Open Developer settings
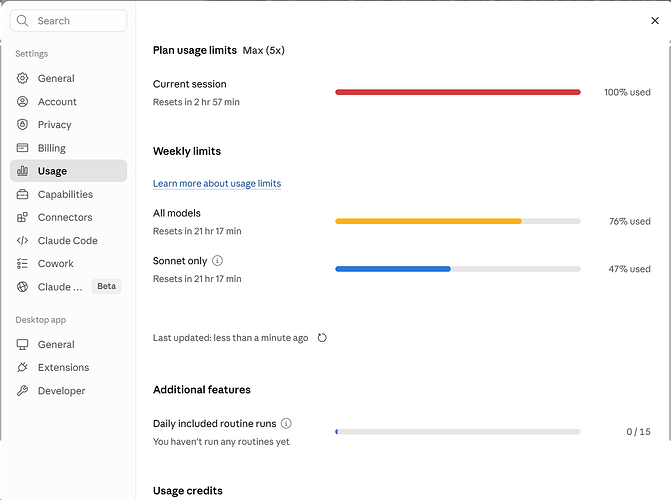This screenshot has width=671, height=500. 68,390
